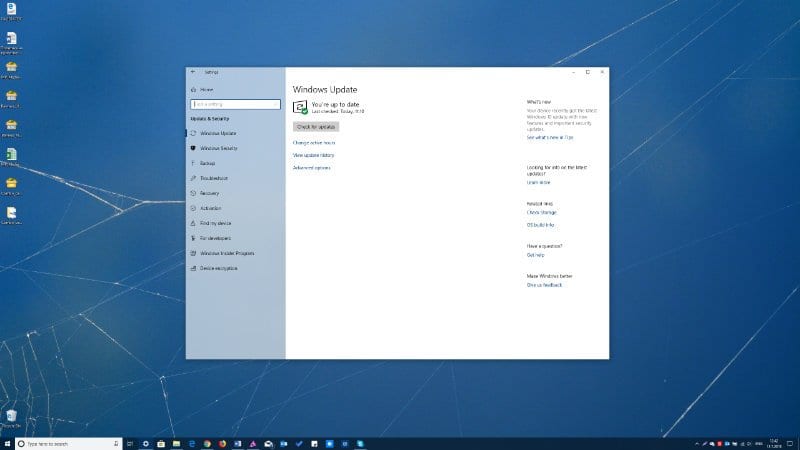Click the Settings gear taskbar icon
Viewport: 800px width, 450px height.
145,444
